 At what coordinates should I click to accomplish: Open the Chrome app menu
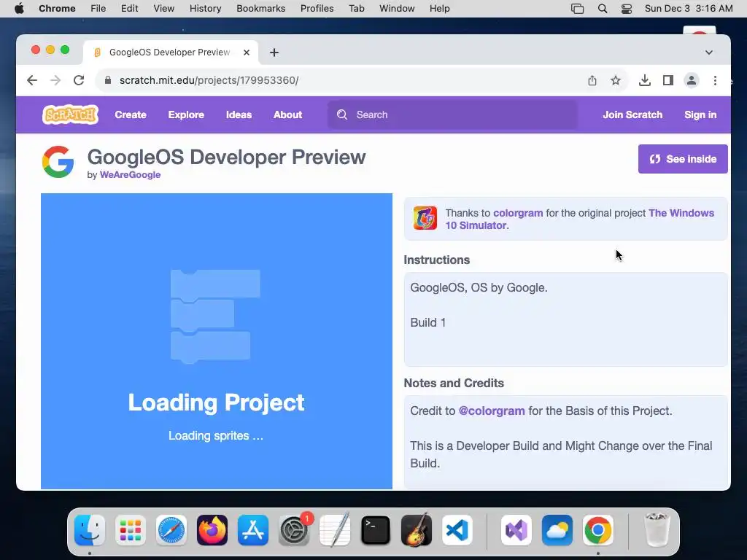57,9
